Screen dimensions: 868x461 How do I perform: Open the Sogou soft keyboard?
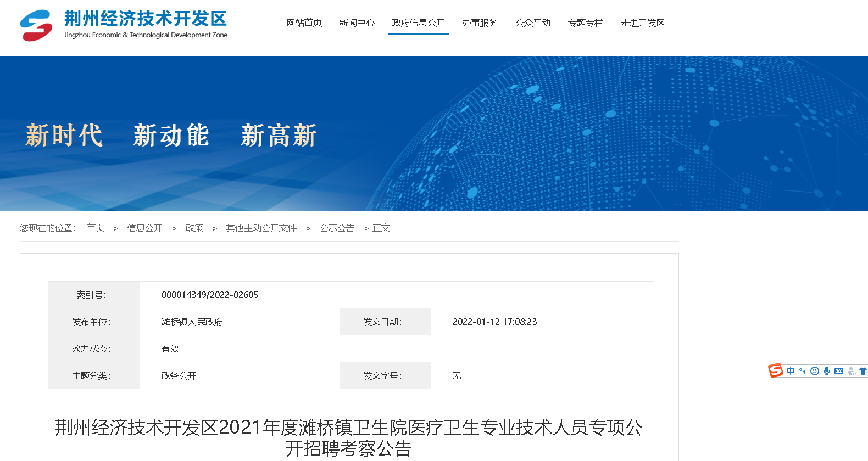pyautogui.click(x=839, y=371)
